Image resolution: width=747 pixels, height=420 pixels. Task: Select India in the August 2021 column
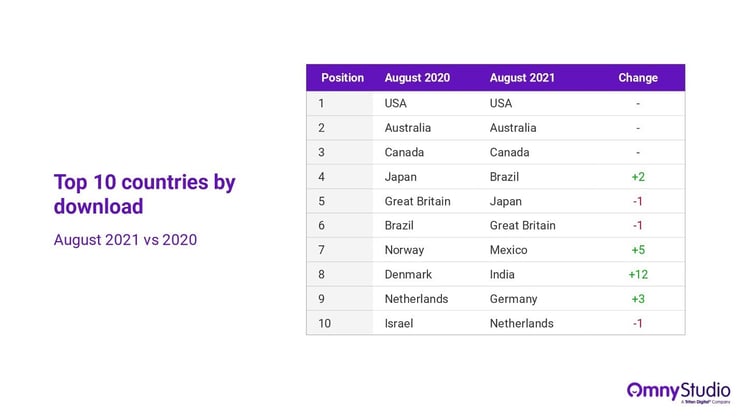(x=502, y=274)
